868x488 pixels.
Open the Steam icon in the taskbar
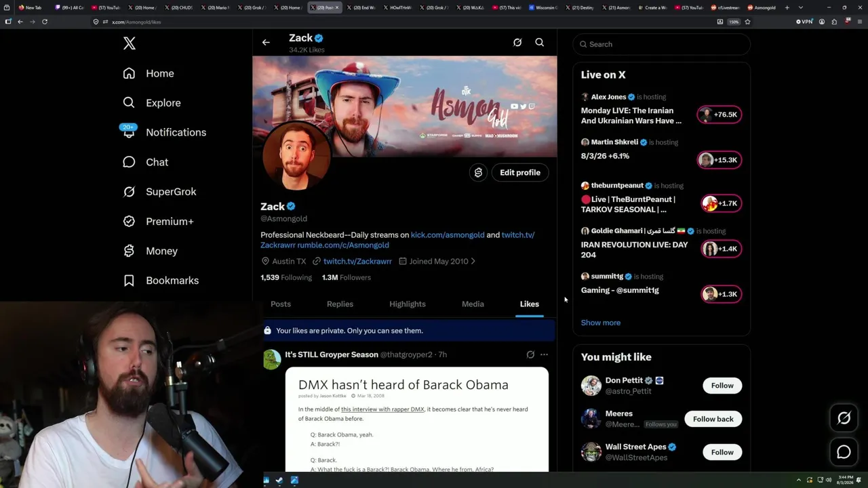[x=279, y=481]
